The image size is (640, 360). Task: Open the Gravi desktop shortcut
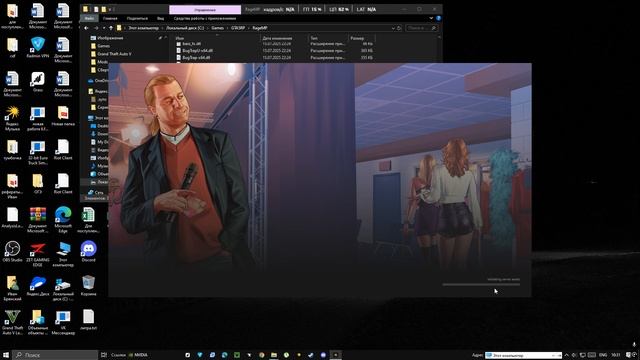coord(38,81)
